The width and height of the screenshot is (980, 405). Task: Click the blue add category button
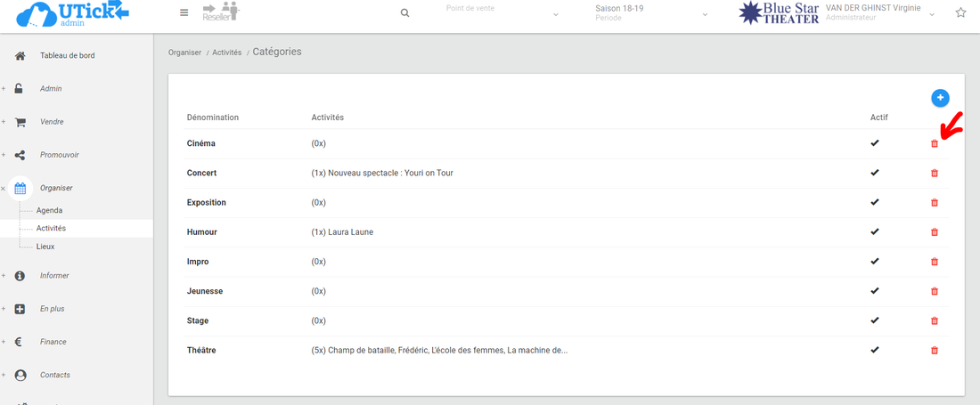coord(940,98)
